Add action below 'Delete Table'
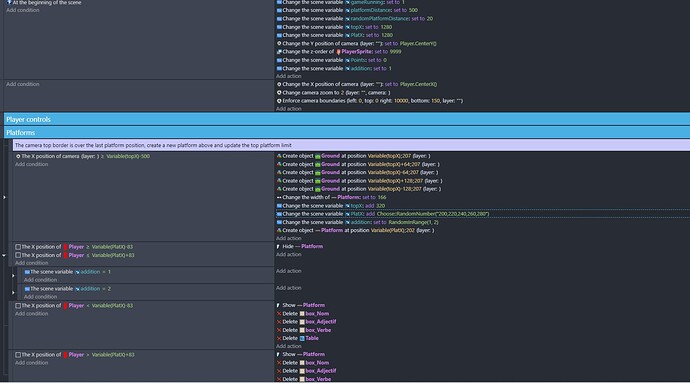The height and width of the screenshot is (383, 690). coord(289,346)
